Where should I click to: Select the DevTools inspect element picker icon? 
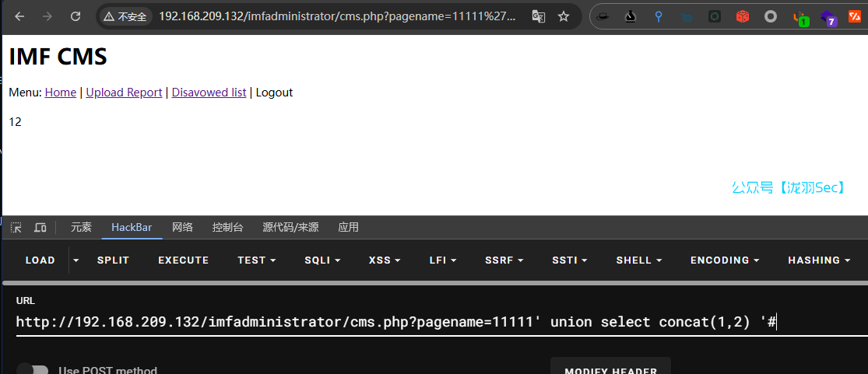(x=16, y=228)
